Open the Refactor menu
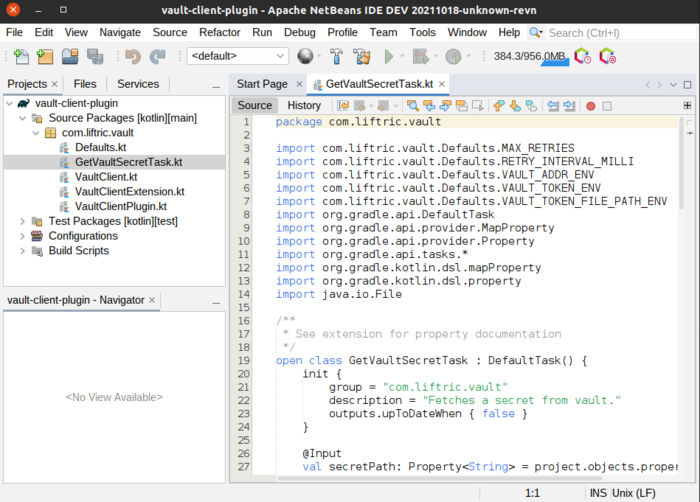Viewport: 700px width, 502px height. coord(218,32)
